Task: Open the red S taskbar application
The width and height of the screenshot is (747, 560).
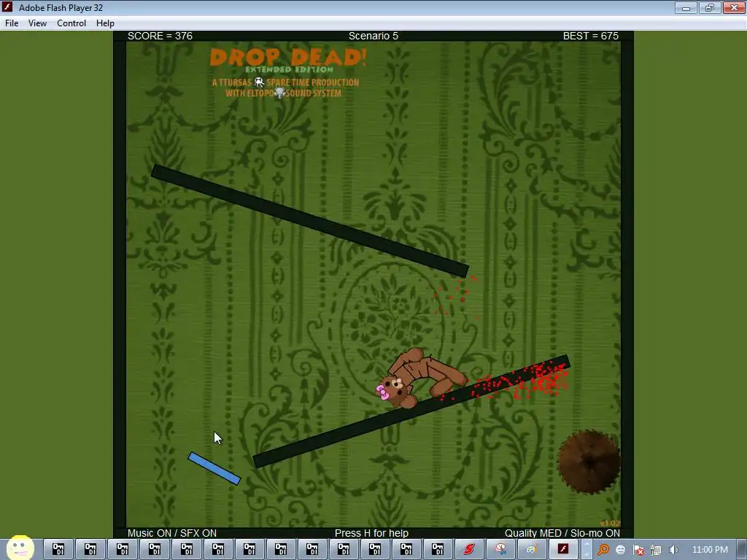Action: coord(469,549)
